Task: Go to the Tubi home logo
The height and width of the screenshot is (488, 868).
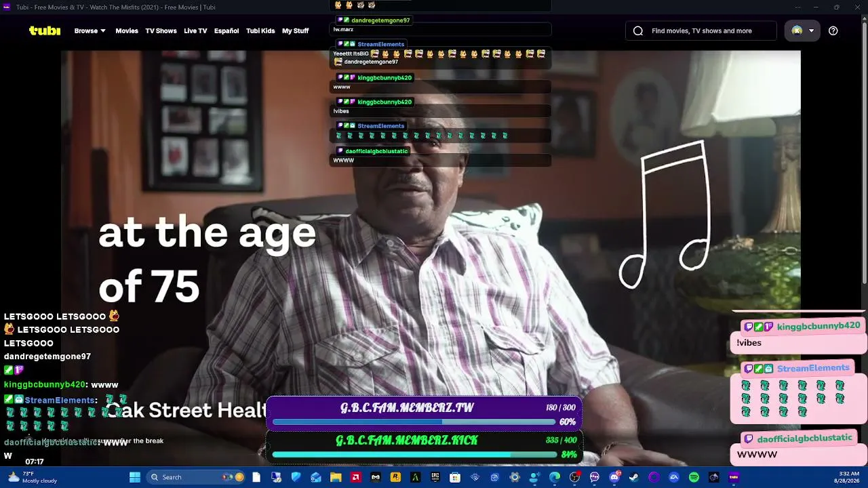Action: [x=45, y=30]
